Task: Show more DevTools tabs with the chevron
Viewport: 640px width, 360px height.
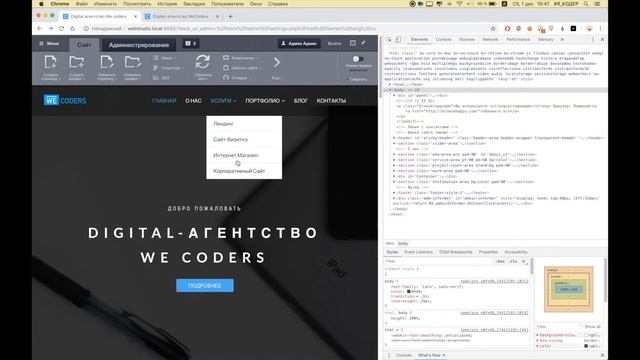Action: (x=562, y=40)
